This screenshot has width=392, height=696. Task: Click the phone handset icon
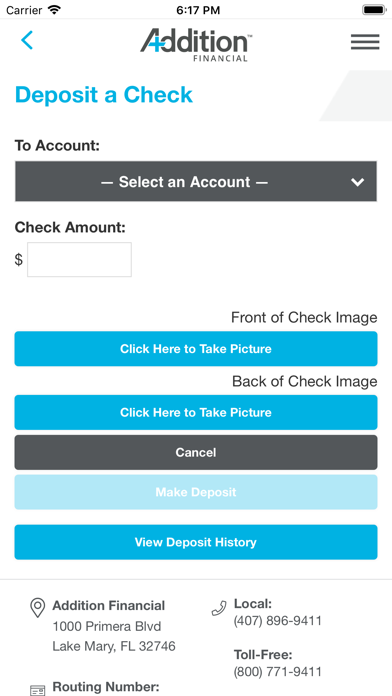click(x=219, y=608)
